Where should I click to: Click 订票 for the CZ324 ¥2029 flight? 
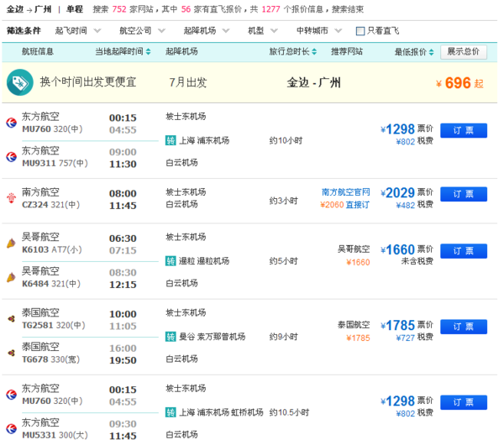(x=464, y=194)
